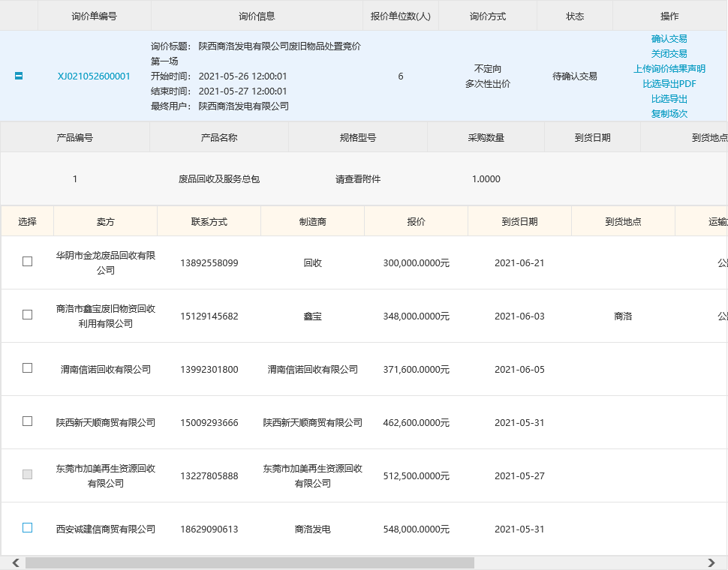This screenshot has width=728, height=570.
Task: Collapse the XJ021052600001 inquiry row
Action: click(19, 76)
